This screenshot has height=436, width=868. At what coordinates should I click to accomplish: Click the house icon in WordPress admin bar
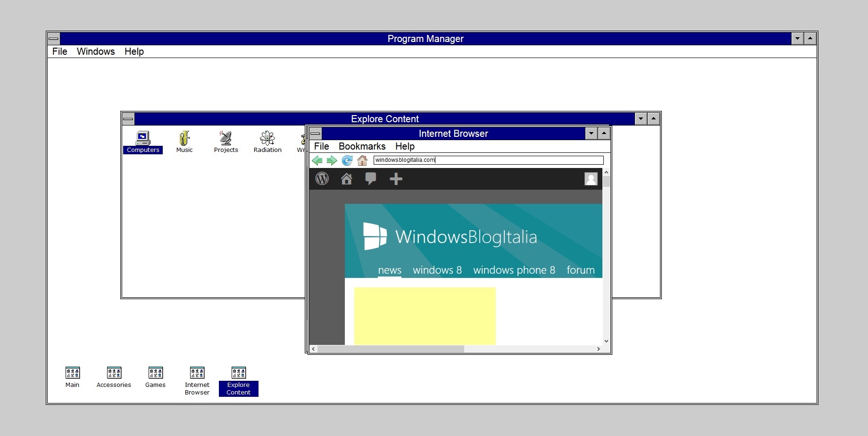(347, 179)
